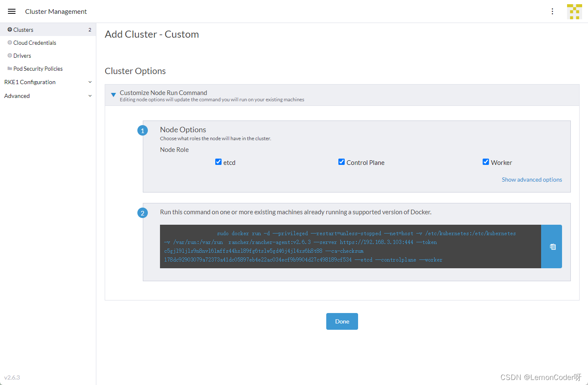Image resolution: width=588 pixels, height=385 pixels.
Task: Click the Done button
Action: 342,321
